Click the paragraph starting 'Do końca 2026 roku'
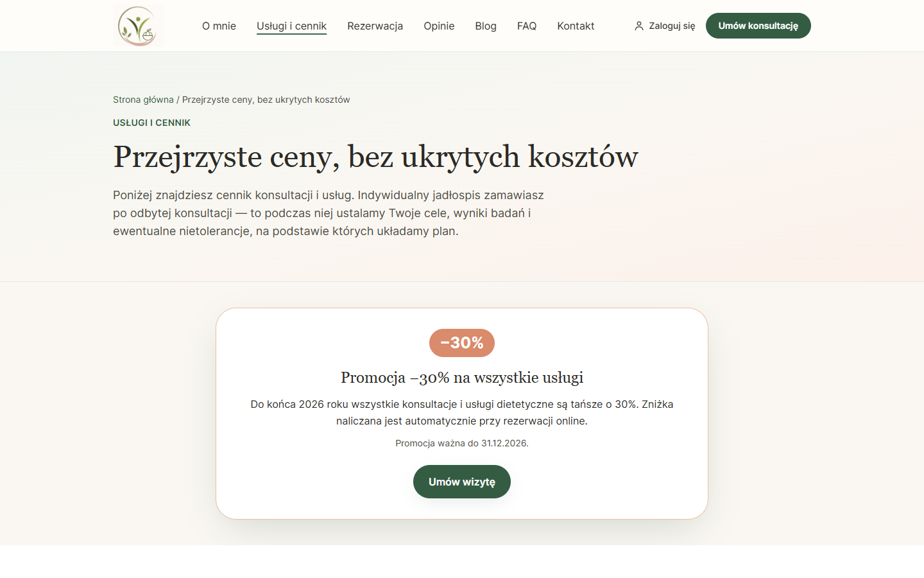This screenshot has height=578, width=924. 462,412
